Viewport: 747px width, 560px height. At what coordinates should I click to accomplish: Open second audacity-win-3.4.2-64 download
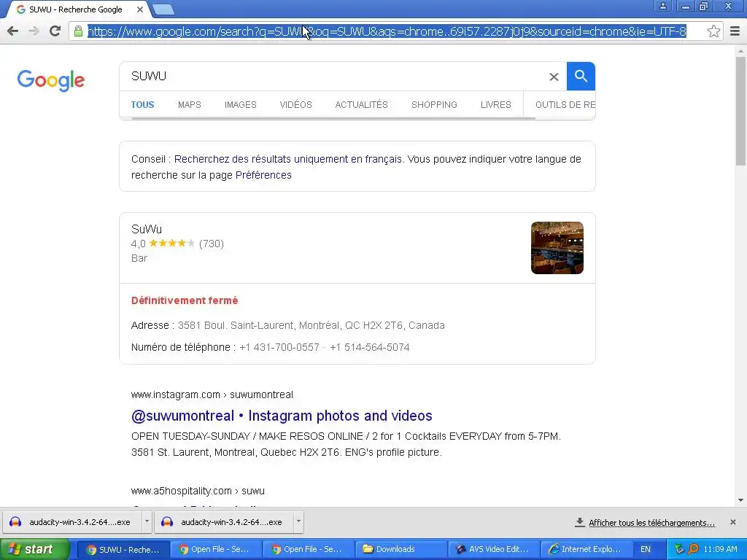[x=225, y=522]
